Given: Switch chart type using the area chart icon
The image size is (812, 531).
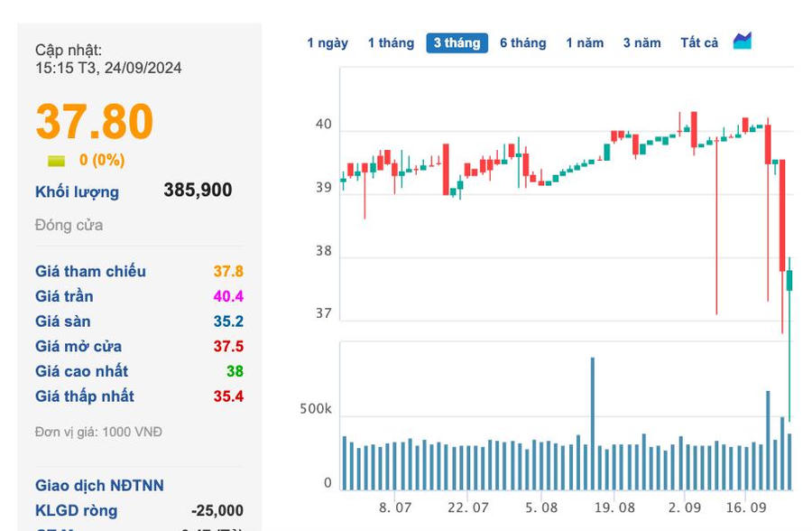Looking at the screenshot, I should (743, 42).
